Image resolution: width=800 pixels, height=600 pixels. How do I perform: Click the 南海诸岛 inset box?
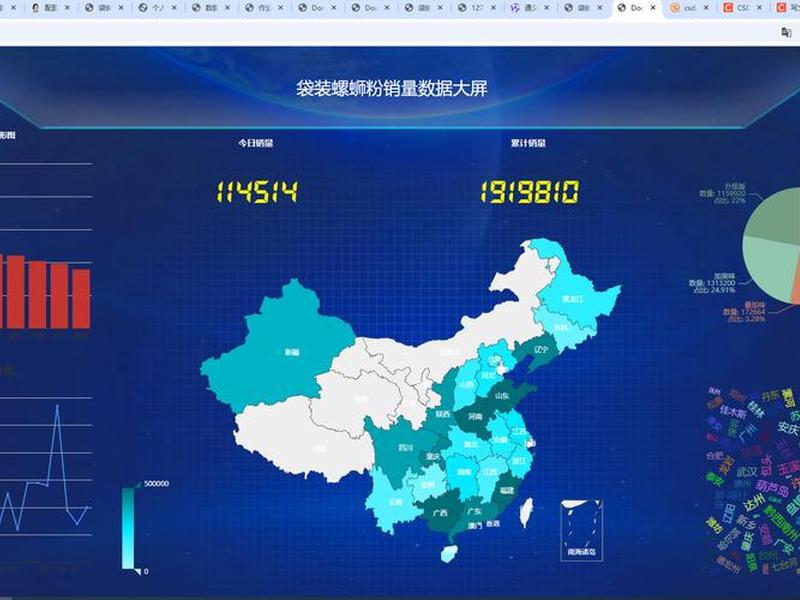[x=582, y=531]
